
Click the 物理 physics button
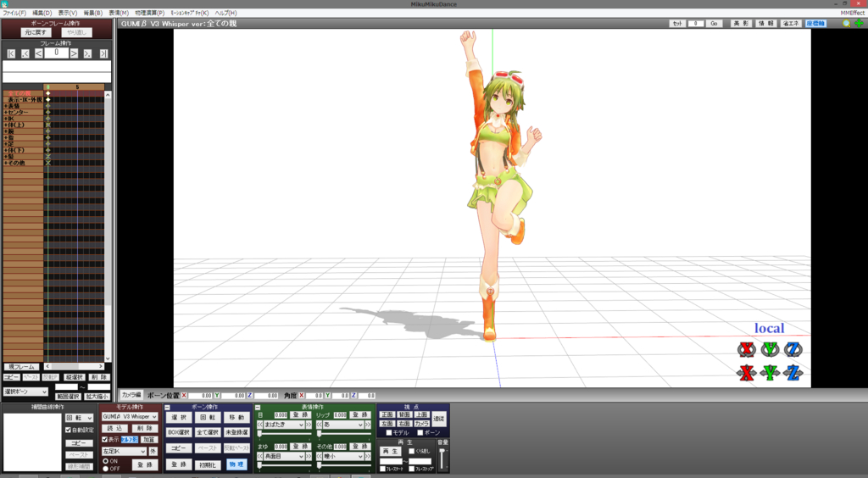(x=236, y=464)
